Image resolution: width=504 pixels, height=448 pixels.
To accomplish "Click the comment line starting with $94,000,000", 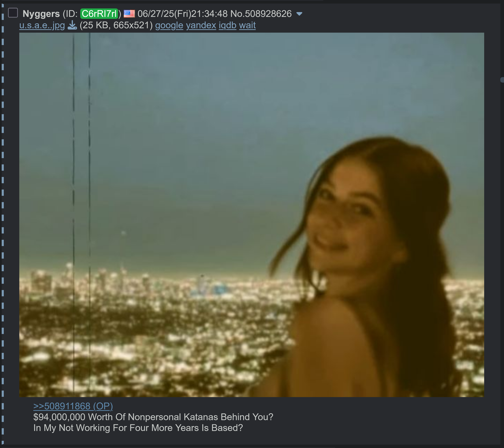I will tap(153, 417).
